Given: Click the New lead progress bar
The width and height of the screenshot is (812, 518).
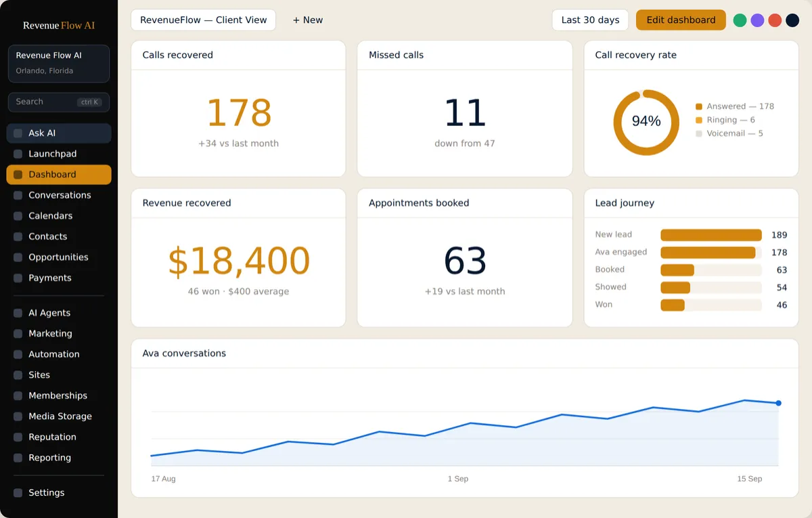Looking at the screenshot, I should click(x=711, y=235).
